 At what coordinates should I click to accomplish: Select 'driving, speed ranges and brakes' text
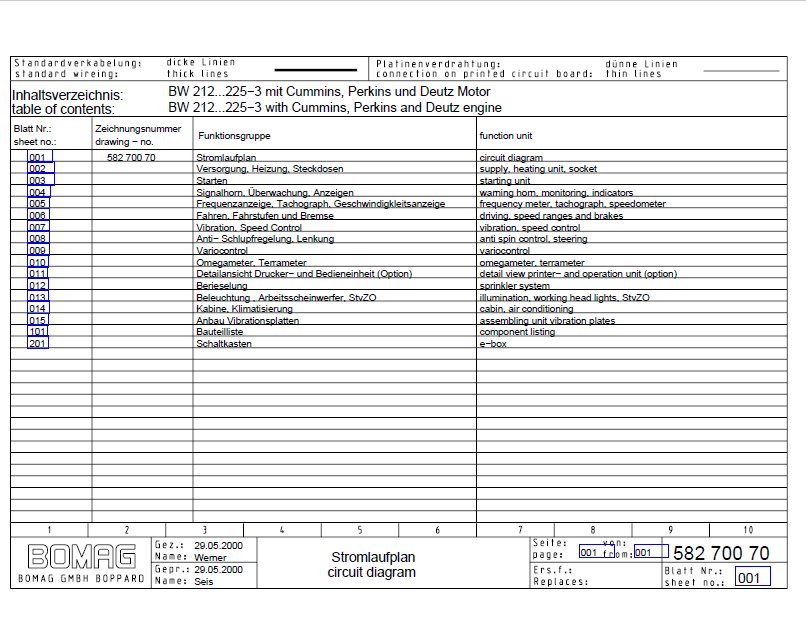click(551, 215)
